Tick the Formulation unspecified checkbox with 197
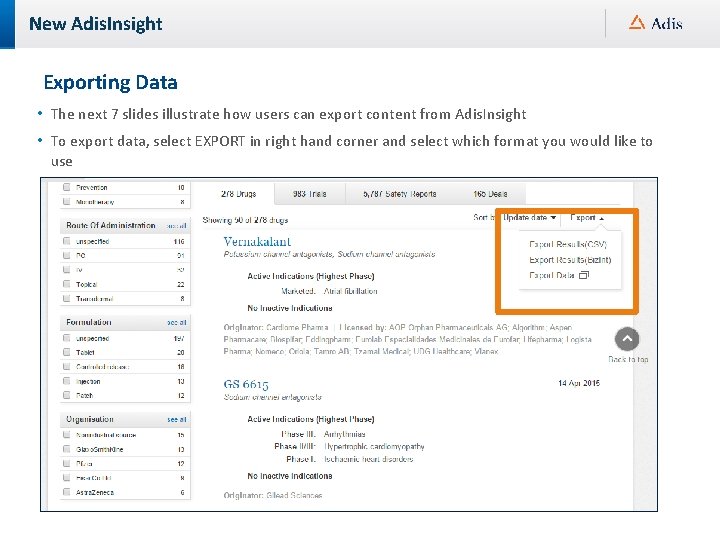The height and width of the screenshot is (540, 720). (67, 338)
